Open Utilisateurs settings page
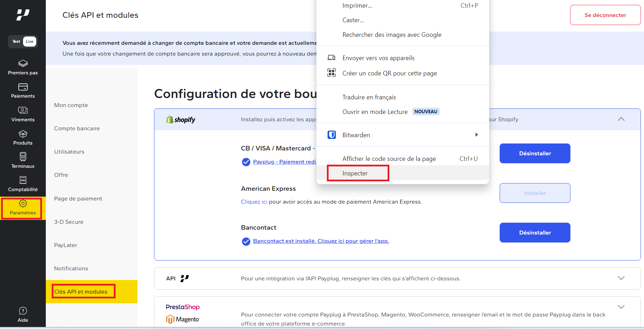Image resolution: width=644 pixels, height=329 pixels. pyautogui.click(x=69, y=152)
